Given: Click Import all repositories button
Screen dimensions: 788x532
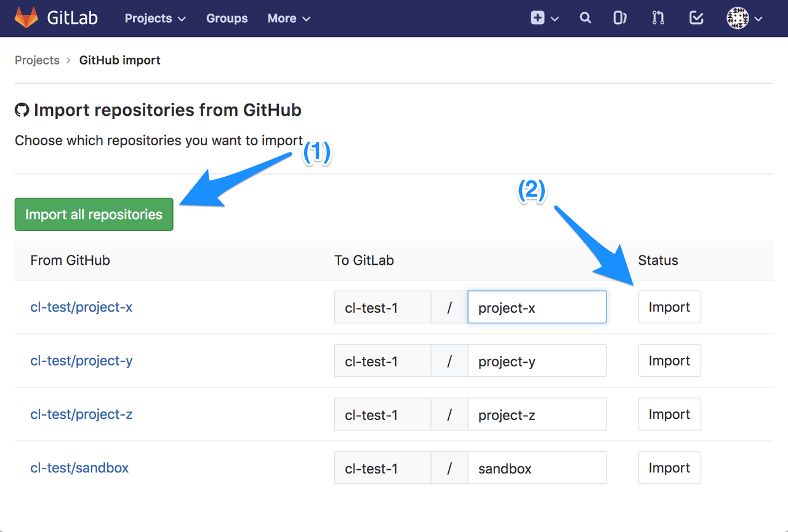Looking at the screenshot, I should click(94, 214).
